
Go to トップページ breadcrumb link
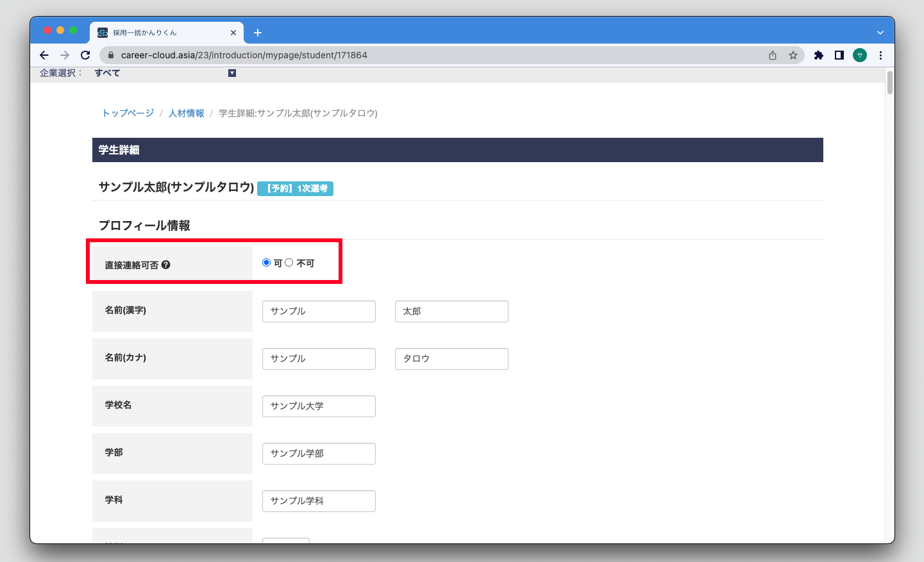point(128,113)
